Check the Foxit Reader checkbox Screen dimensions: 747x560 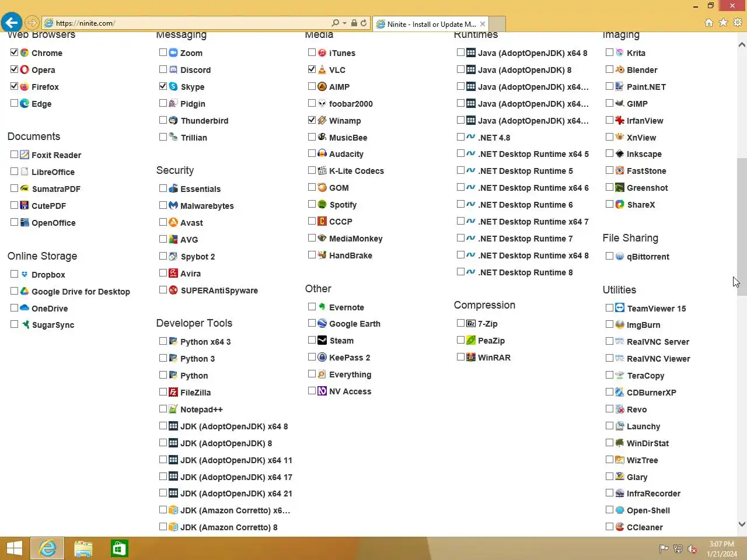click(14, 155)
